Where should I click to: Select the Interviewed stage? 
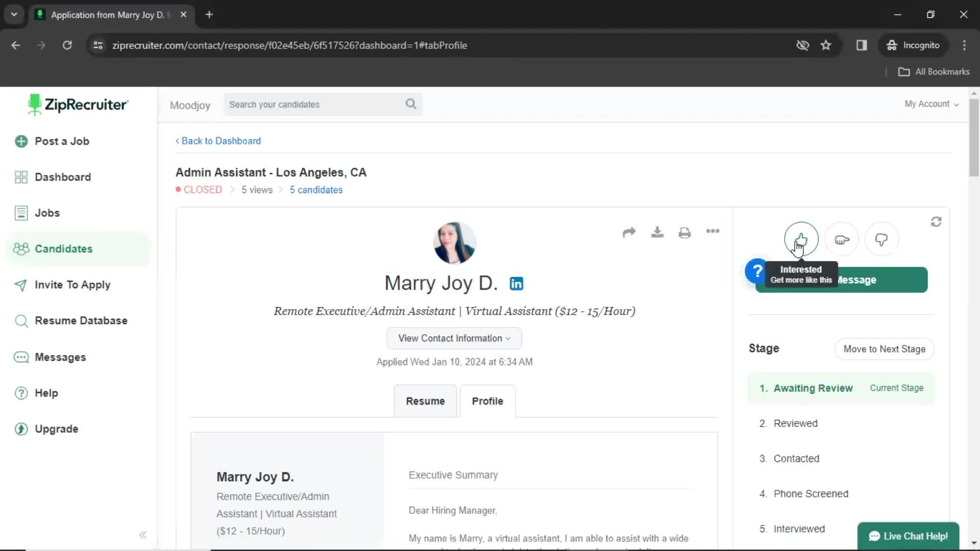tap(799, 529)
